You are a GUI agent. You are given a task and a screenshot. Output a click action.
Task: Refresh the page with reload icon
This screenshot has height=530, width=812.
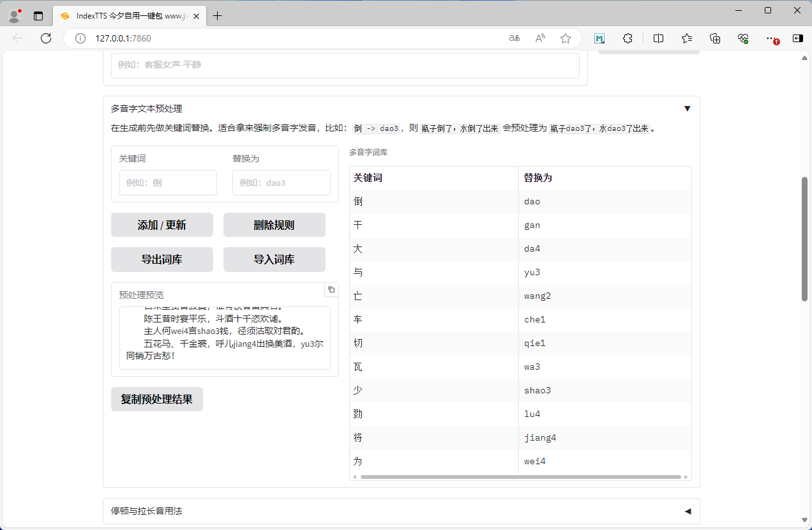coord(46,38)
